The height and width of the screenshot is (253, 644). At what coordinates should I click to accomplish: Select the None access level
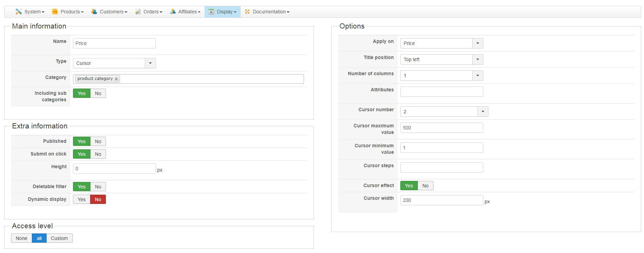click(x=22, y=238)
